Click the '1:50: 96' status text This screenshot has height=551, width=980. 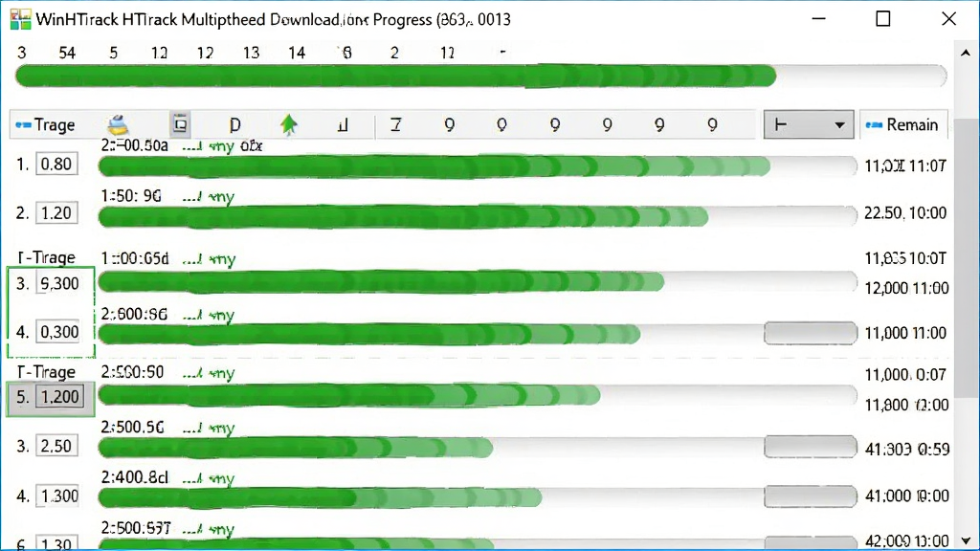[x=131, y=196]
